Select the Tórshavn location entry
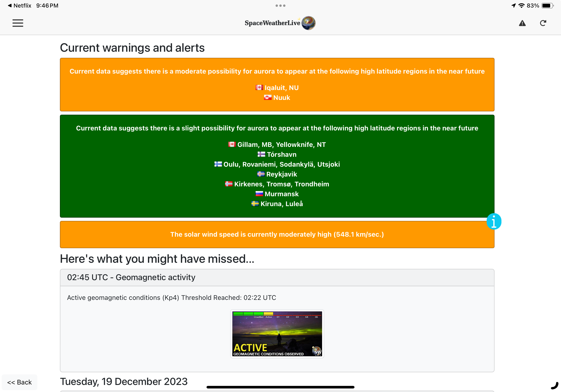This screenshot has width=561, height=392. tap(281, 154)
